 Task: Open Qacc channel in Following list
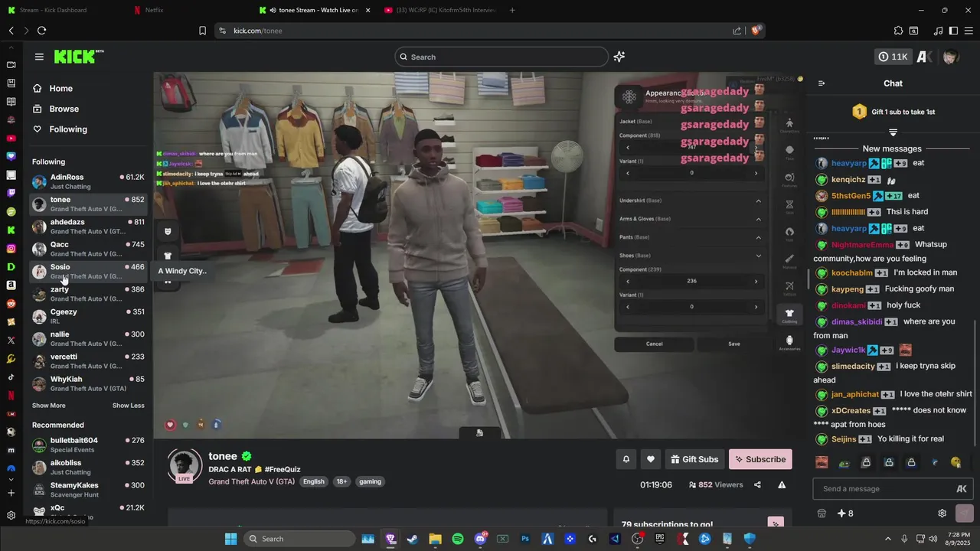click(88, 249)
